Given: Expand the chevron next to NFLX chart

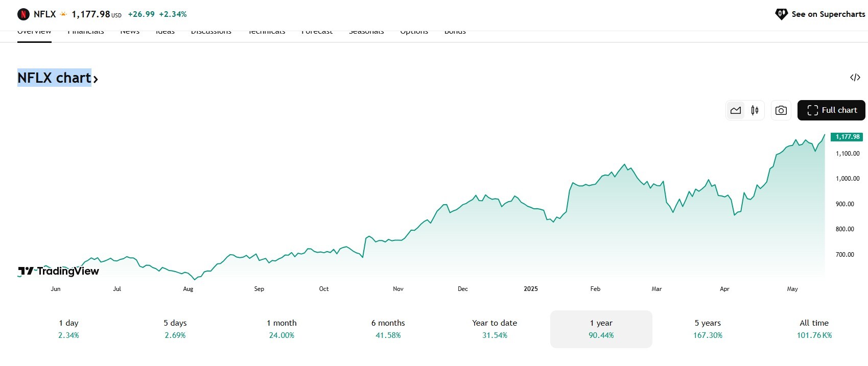Looking at the screenshot, I should 96,79.
